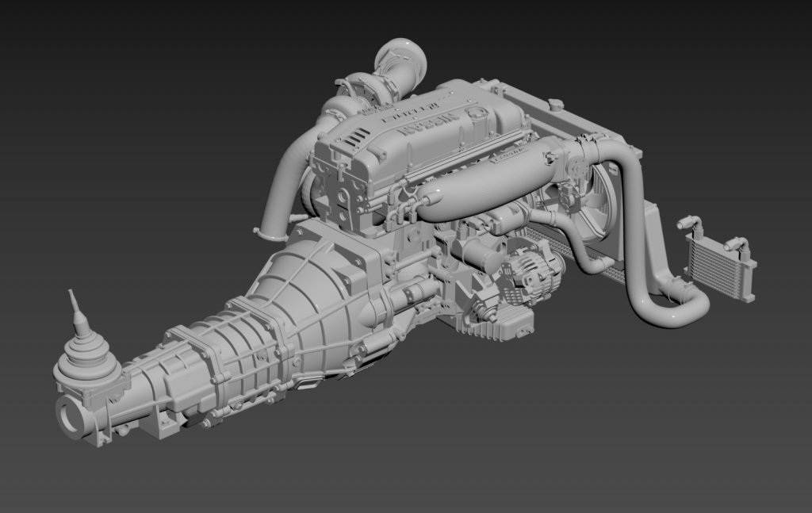812x513 pixels.
Task: Select the rubber shifter boot
Action: (x=84, y=353)
